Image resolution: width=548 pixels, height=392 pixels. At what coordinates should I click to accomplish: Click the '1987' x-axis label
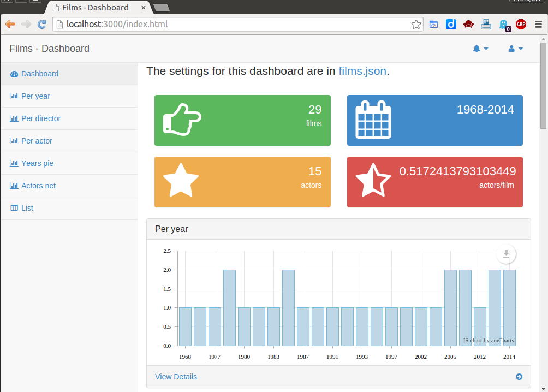303,357
